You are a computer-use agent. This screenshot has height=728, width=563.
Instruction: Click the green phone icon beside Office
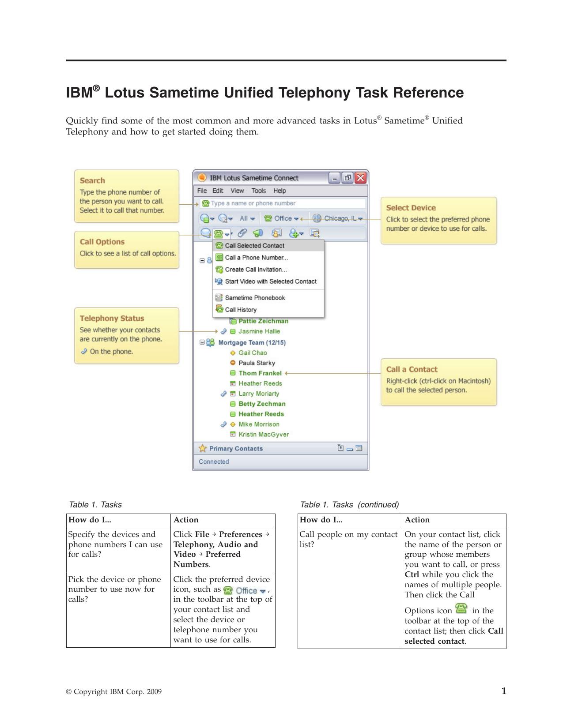coord(268,218)
